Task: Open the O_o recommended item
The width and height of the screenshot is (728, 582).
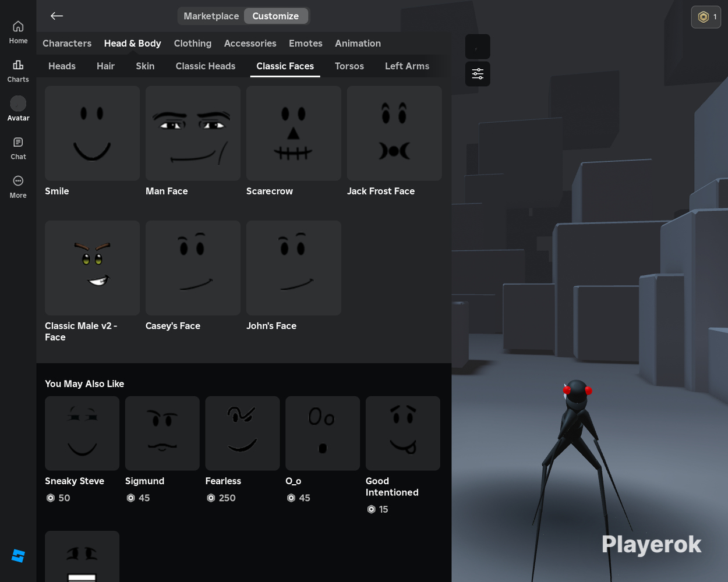Action: pos(323,434)
